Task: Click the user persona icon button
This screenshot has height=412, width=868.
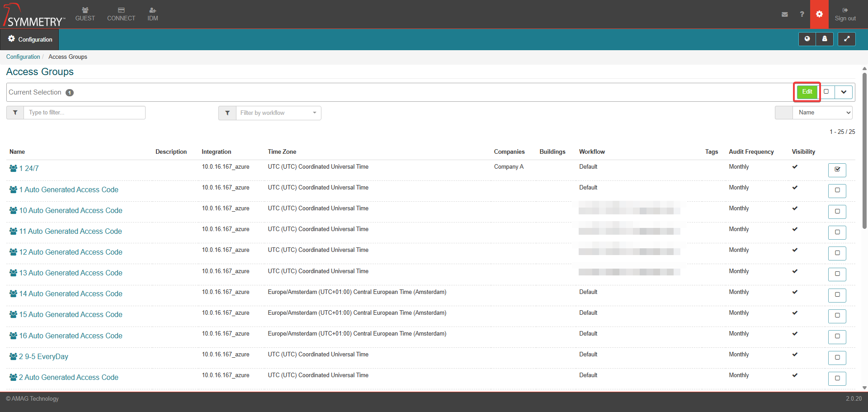Action: pos(825,39)
